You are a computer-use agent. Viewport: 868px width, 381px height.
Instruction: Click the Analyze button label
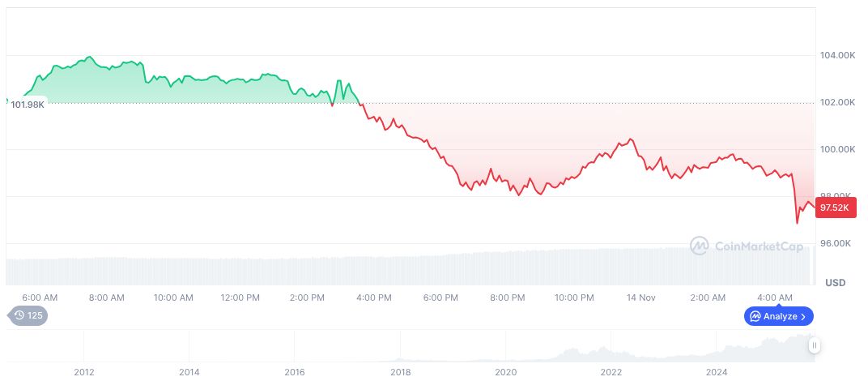coord(780,316)
